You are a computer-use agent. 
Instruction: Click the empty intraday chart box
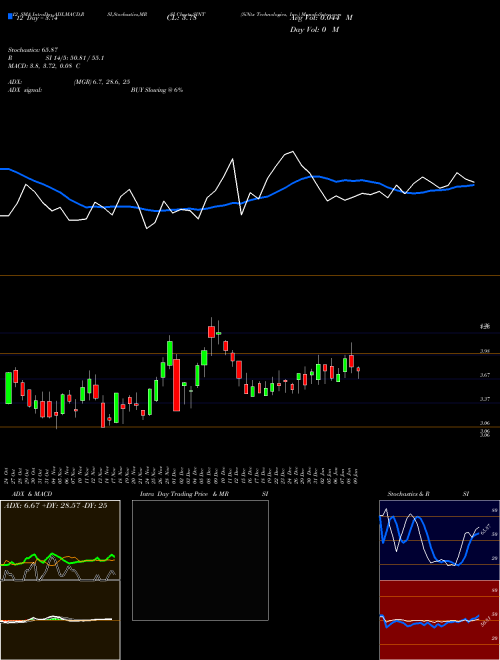pyautogui.click(x=200, y=560)
